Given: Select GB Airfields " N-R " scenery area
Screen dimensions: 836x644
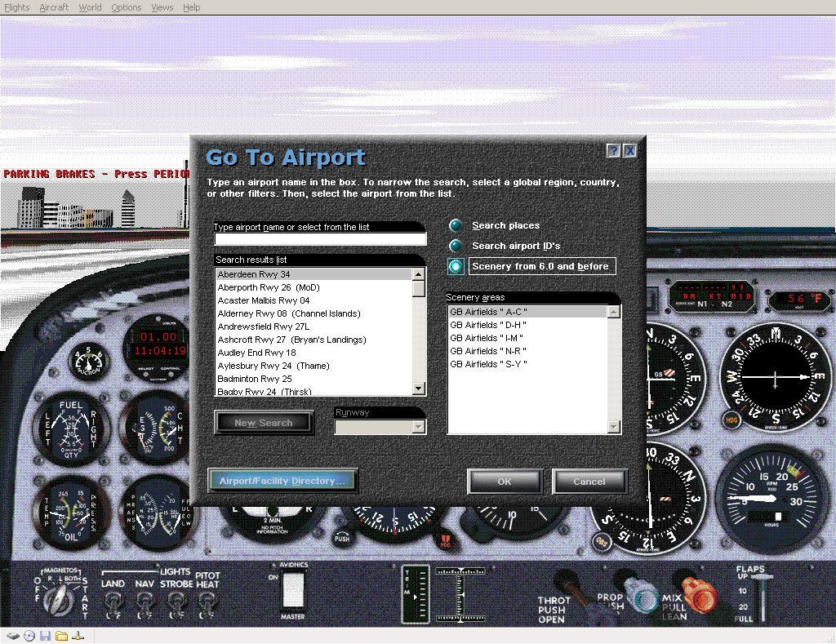Looking at the screenshot, I should click(x=528, y=351).
